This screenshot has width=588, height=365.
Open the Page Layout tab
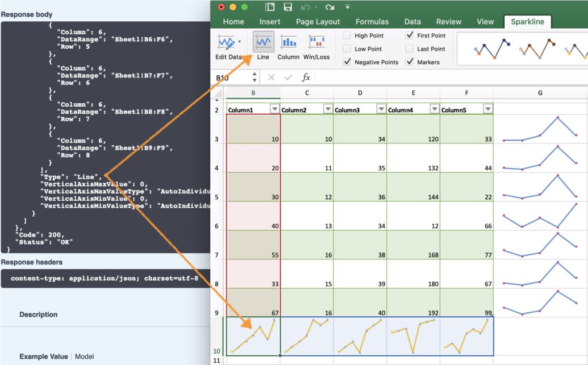318,22
